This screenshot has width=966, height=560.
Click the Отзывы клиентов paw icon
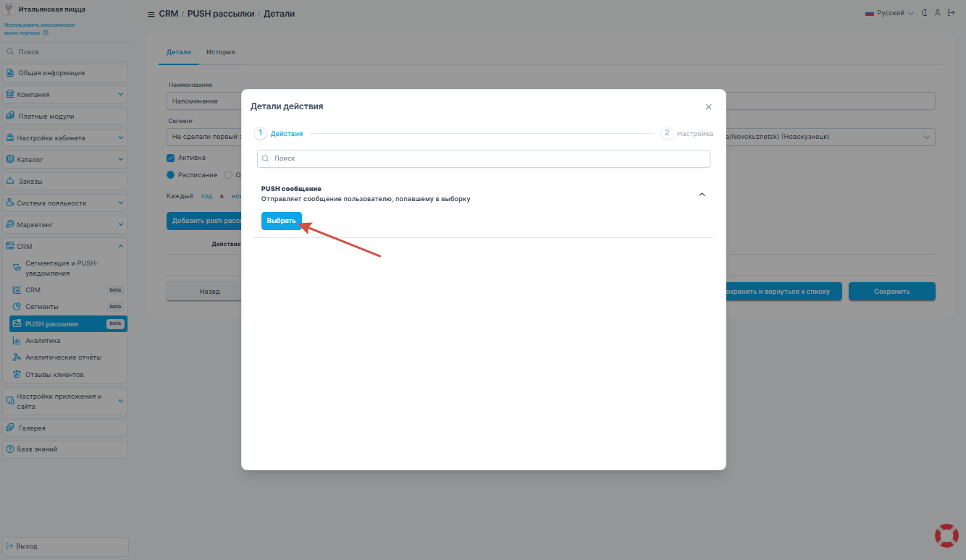[x=17, y=375]
